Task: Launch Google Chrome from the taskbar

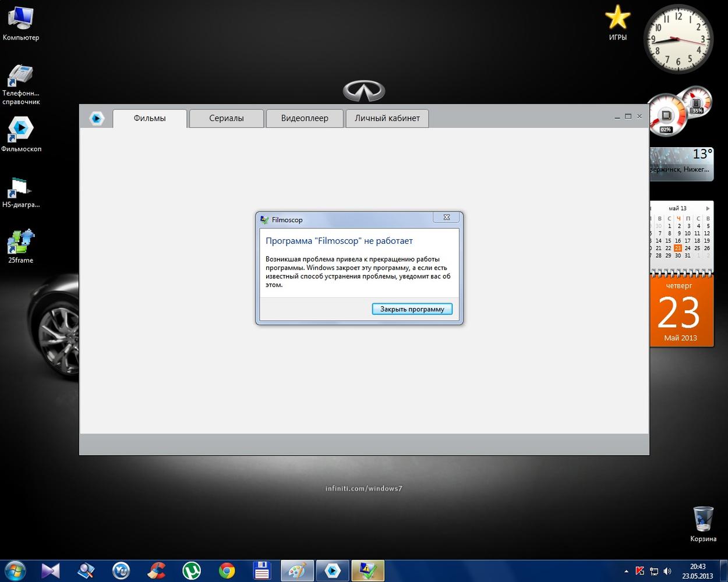Action: 227,571
